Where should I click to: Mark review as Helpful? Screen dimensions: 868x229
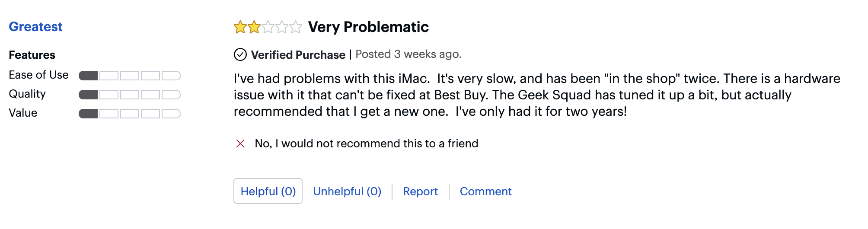pos(268,191)
